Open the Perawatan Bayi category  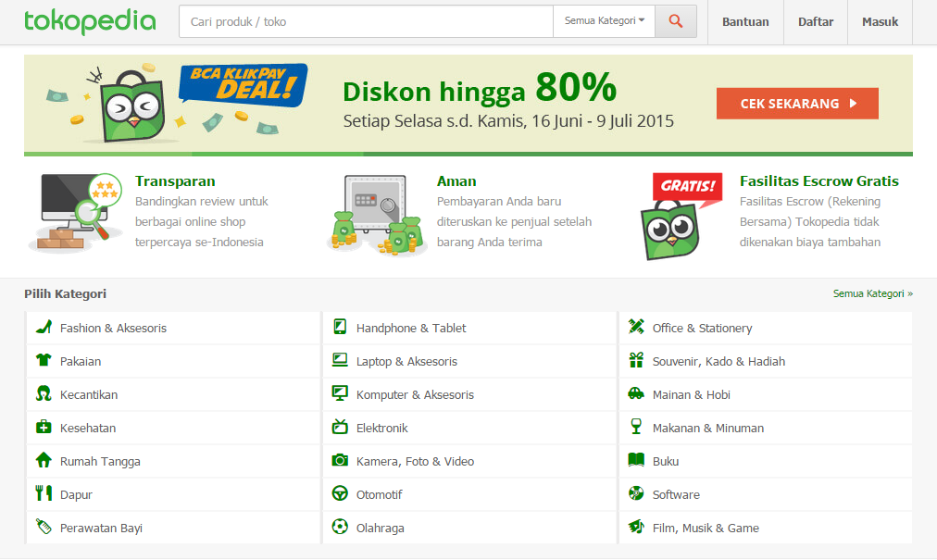173,528
